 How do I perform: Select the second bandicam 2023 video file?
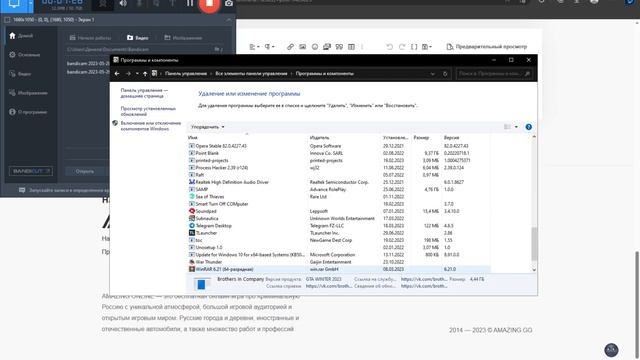tap(88, 72)
